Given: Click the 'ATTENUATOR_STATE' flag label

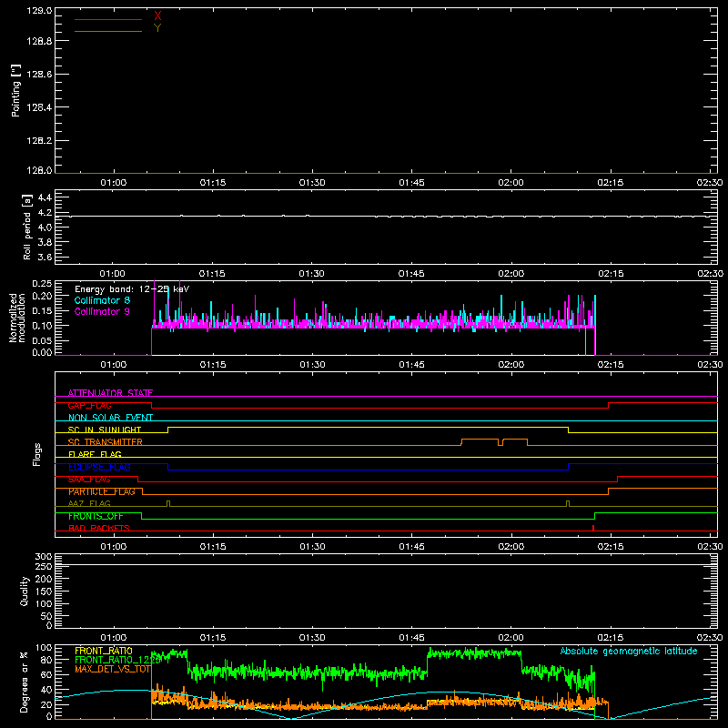Looking at the screenshot, I should (x=110, y=393).
